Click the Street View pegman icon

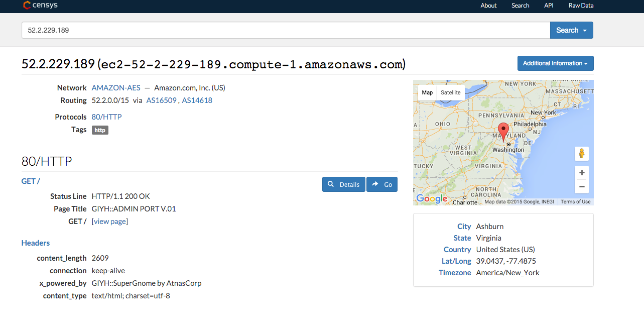(x=582, y=153)
